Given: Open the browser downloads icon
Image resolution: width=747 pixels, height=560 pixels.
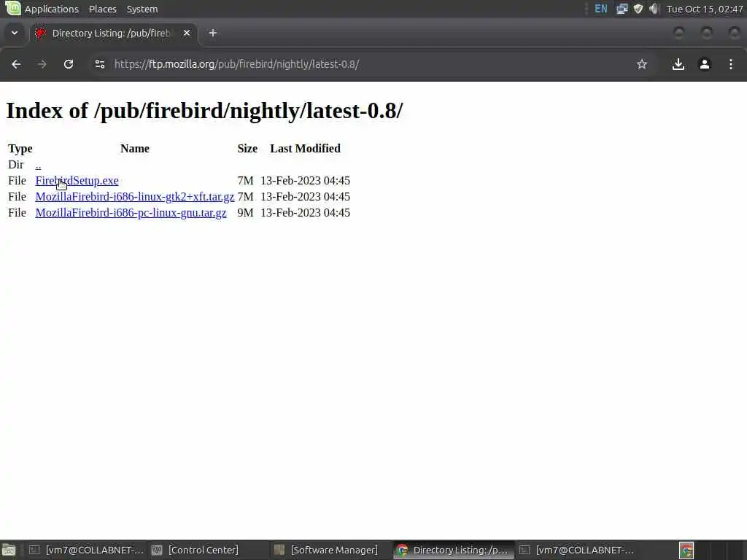Looking at the screenshot, I should click(678, 64).
